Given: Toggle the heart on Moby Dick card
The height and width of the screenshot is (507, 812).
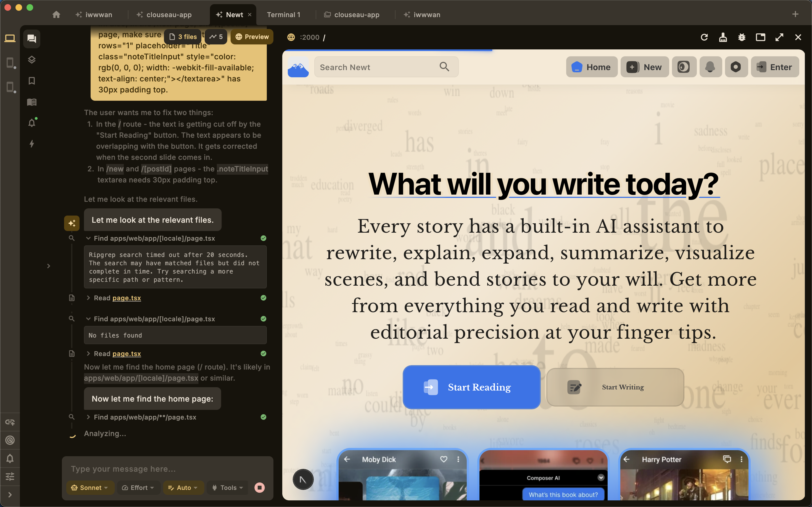Looking at the screenshot, I should point(444,459).
